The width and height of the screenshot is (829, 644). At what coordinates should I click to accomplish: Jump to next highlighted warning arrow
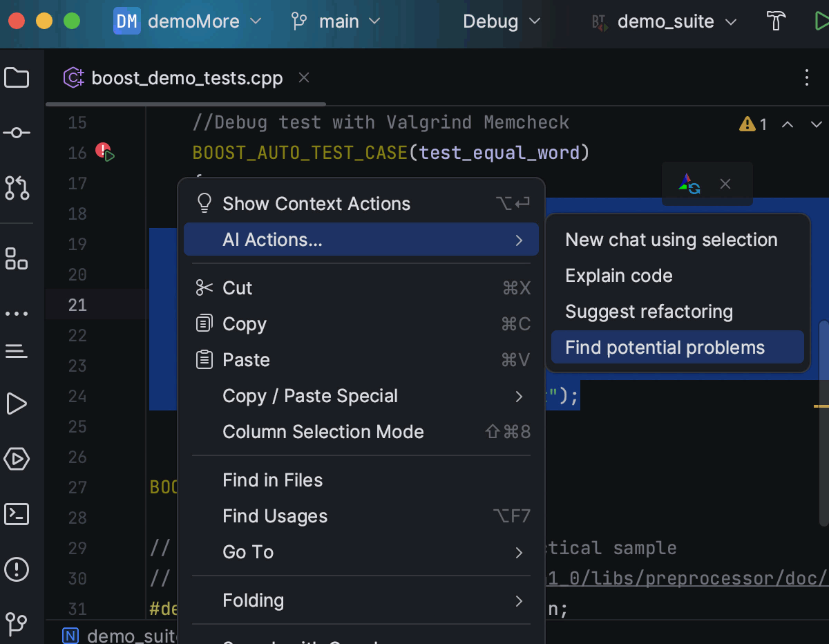coord(816,124)
